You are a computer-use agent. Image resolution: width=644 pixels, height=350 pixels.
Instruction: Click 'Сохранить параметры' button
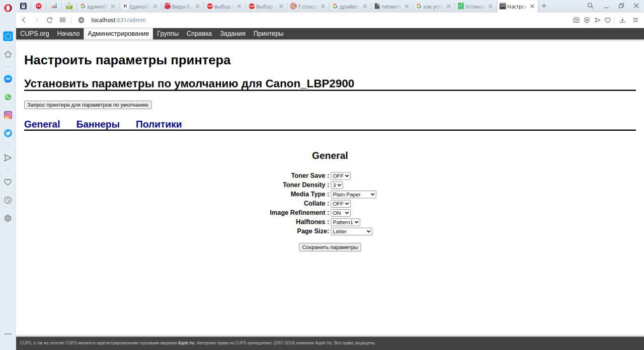330,247
